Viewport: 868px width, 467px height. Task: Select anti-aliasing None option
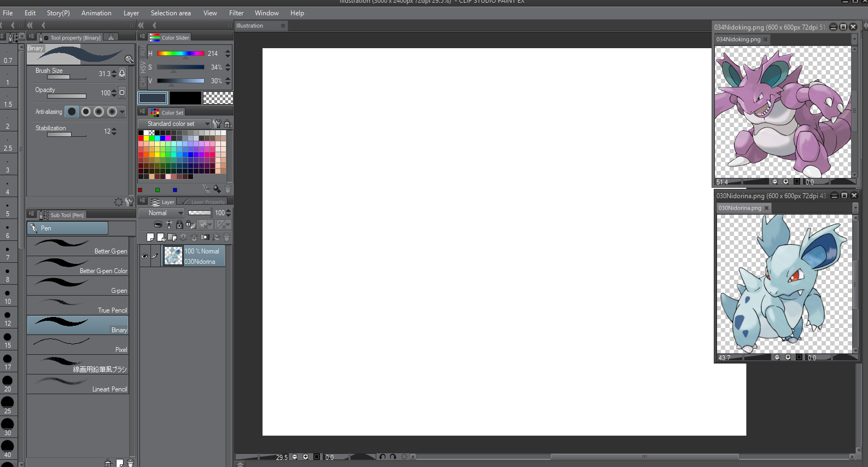click(x=72, y=112)
